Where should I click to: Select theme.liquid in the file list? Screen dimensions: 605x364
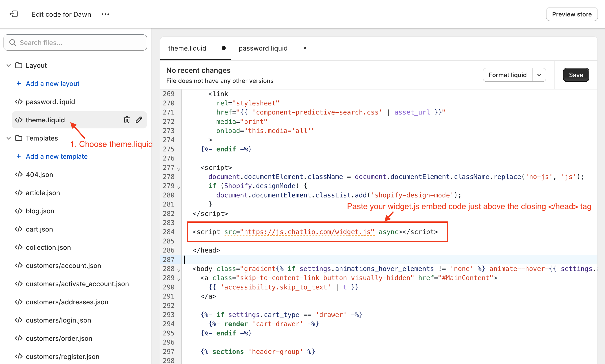coord(45,120)
